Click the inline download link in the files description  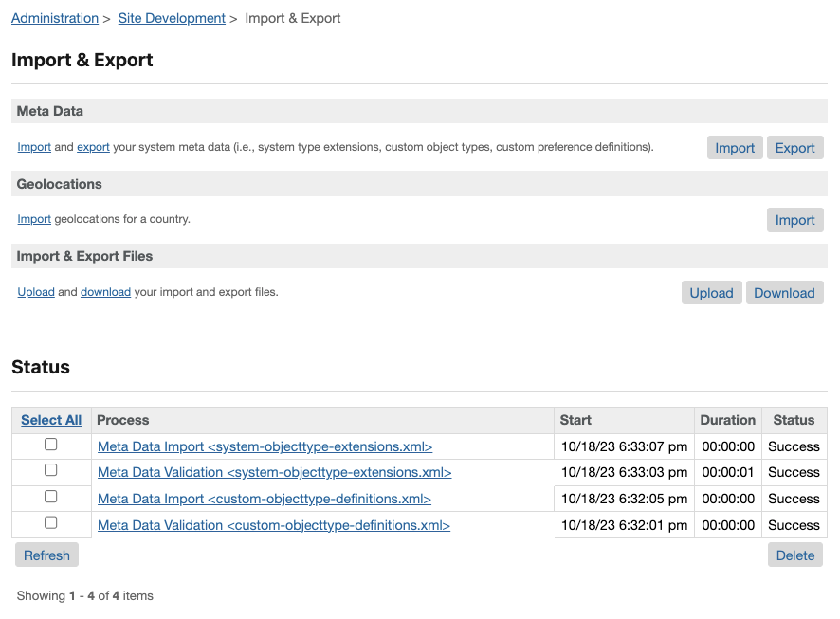[105, 292]
